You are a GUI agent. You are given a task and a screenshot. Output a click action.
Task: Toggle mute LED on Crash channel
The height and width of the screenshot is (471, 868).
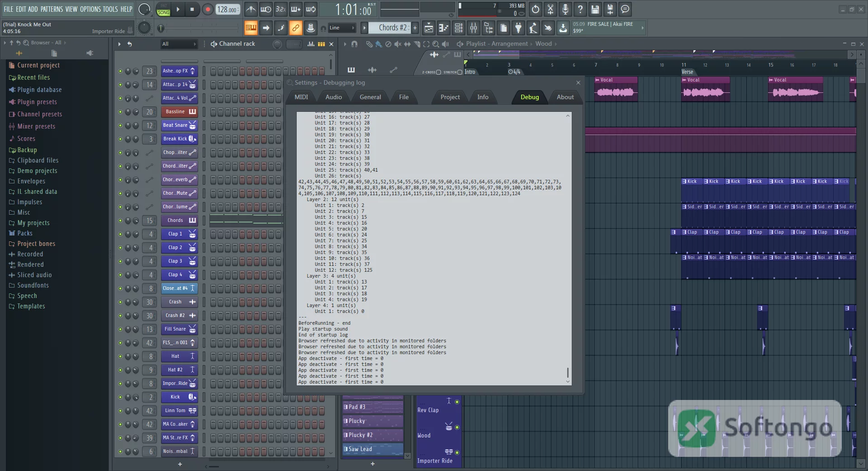120,302
